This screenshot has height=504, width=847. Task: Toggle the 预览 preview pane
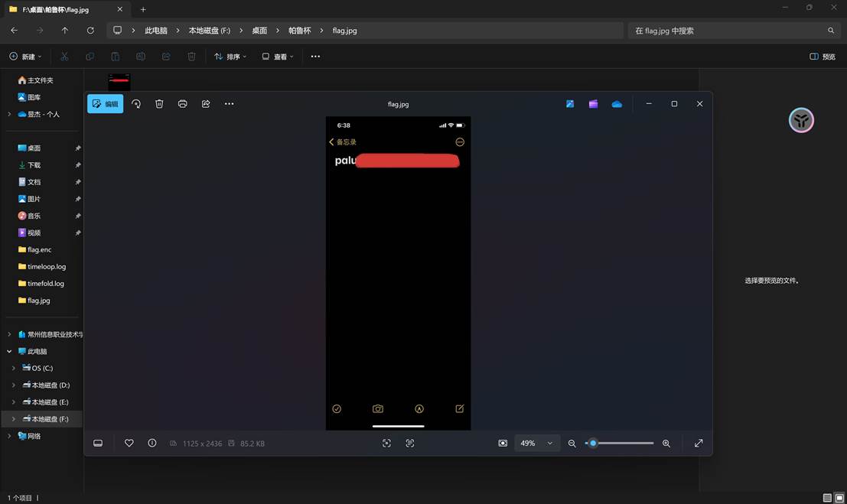823,56
